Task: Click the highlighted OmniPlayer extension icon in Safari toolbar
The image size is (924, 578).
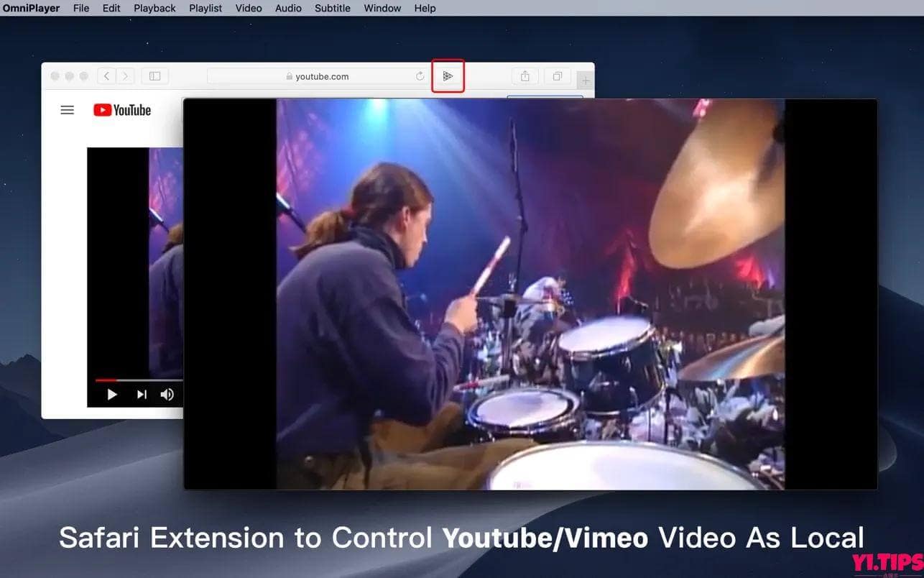Action: [x=448, y=75]
